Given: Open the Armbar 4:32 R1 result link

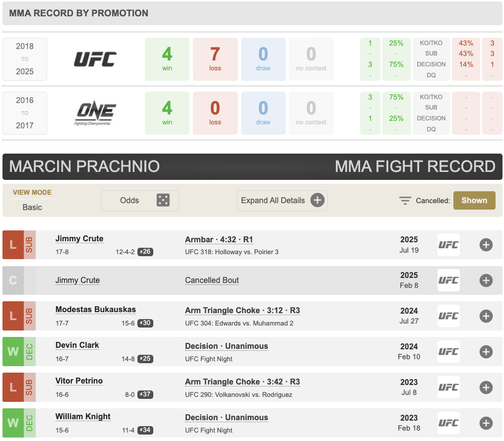Looking at the screenshot, I should click(219, 239).
